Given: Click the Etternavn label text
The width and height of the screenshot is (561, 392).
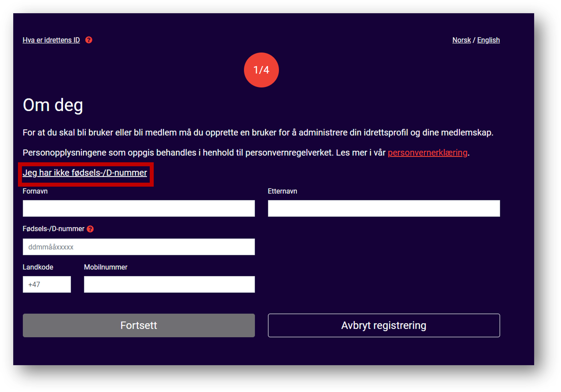Looking at the screenshot, I should click(x=282, y=191).
